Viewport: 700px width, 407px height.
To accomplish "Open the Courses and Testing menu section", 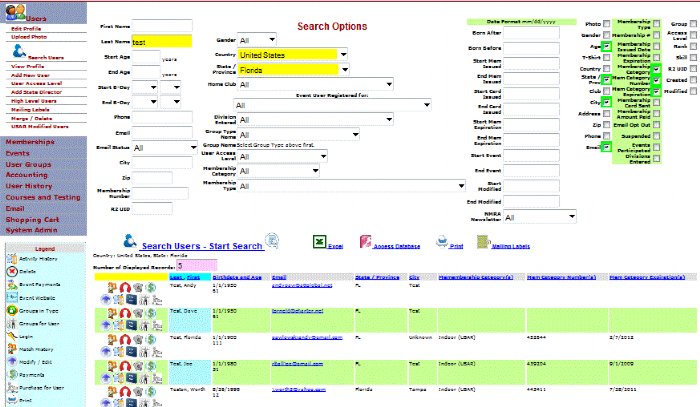I will coord(43,197).
